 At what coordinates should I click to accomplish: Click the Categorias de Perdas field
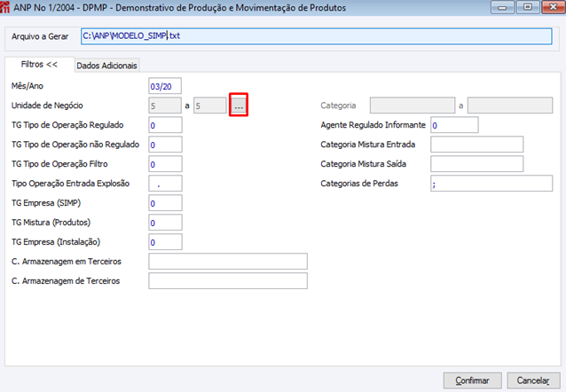491,184
